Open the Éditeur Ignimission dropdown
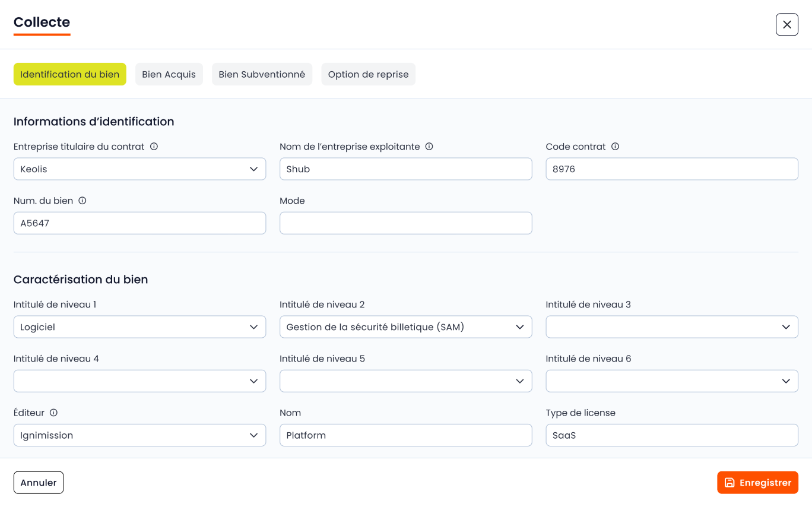Image resolution: width=812 pixels, height=507 pixels. pos(139,435)
